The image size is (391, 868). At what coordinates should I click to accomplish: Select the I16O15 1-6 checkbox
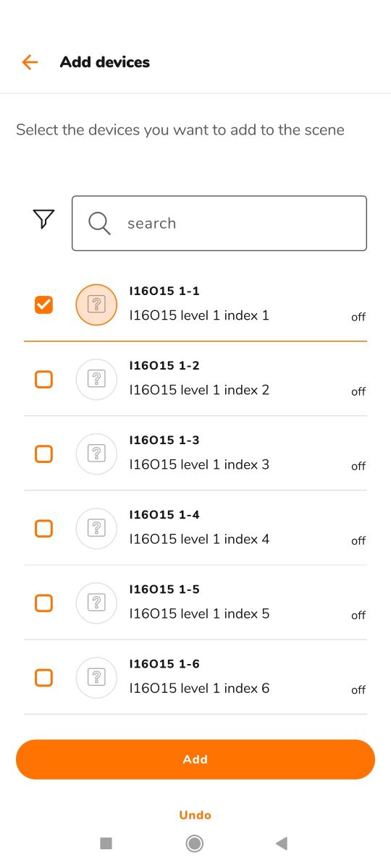tap(44, 677)
